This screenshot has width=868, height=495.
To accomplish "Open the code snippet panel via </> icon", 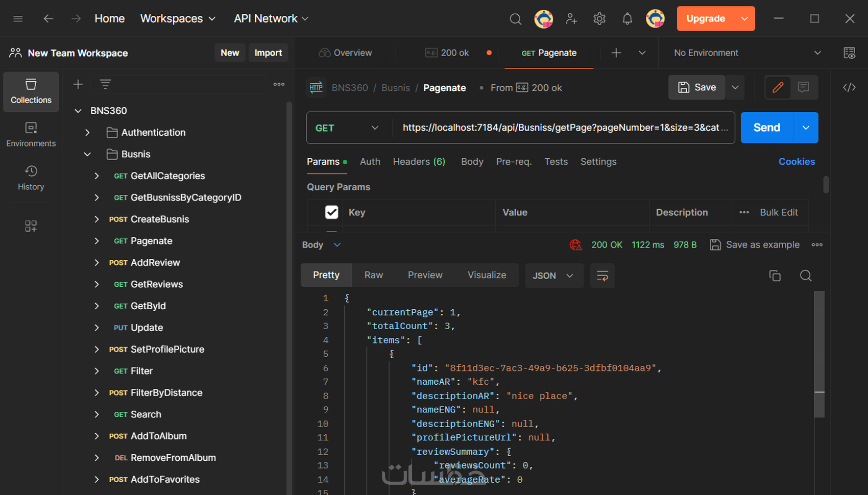I will click(x=849, y=87).
